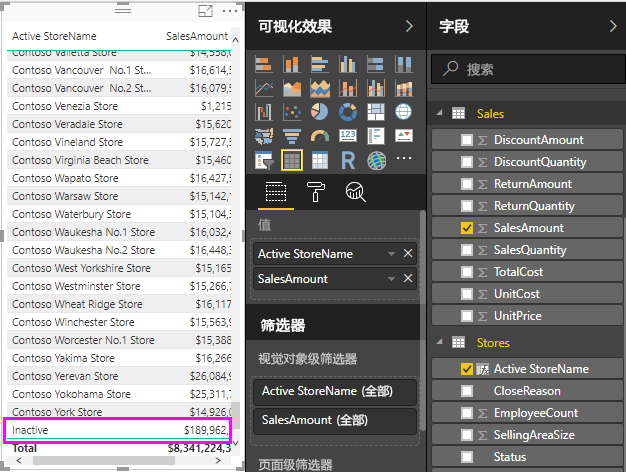Enable the EmployeeCount field checkbox
626x472 pixels.
[x=467, y=413]
